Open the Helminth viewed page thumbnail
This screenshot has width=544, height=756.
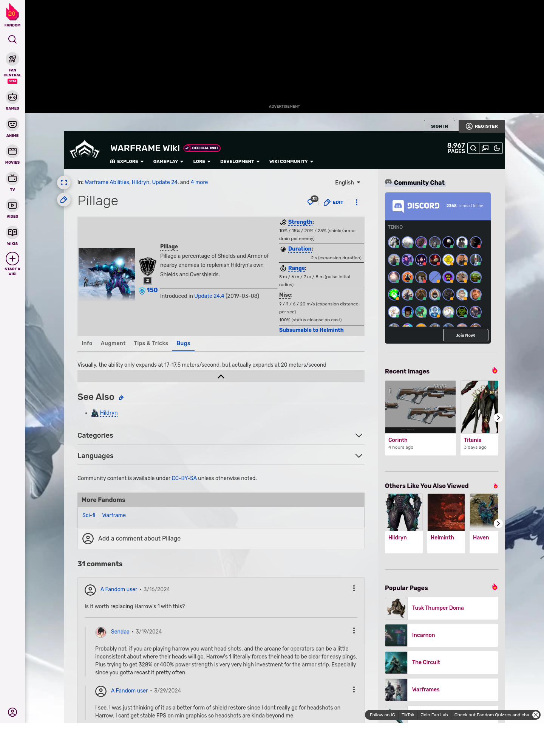[x=446, y=512]
